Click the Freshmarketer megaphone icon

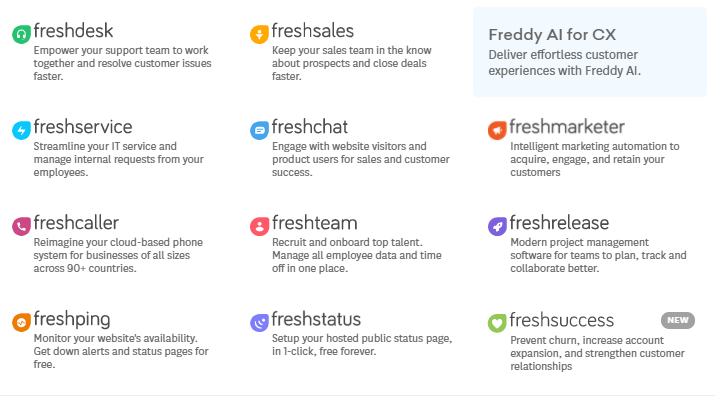point(497,130)
